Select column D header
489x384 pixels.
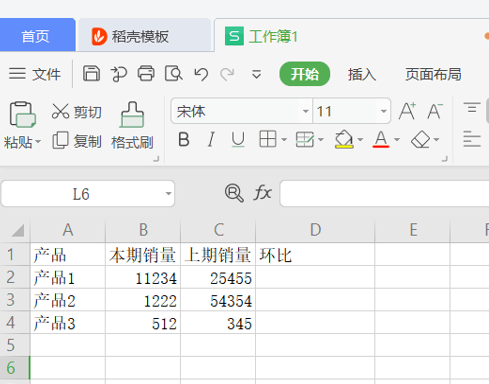[x=315, y=230]
